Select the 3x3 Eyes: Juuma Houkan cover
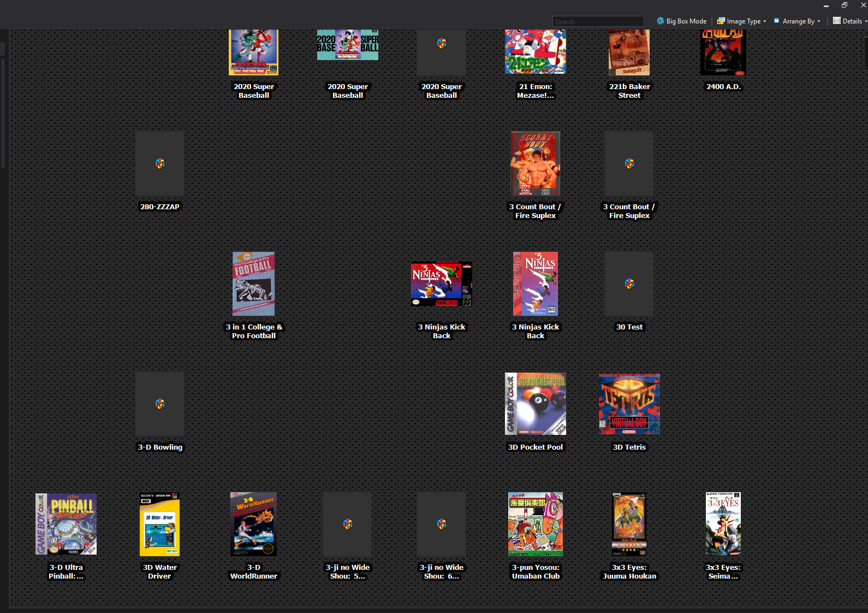The height and width of the screenshot is (613, 868). tap(629, 524)
